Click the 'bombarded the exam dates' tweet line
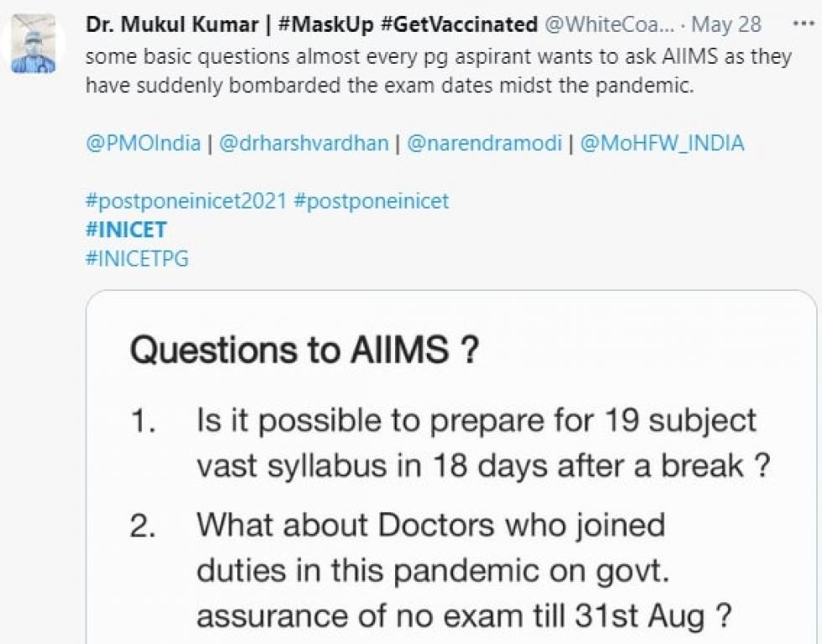The height and width of the screenshot is (644, 822). pos(390,87)
